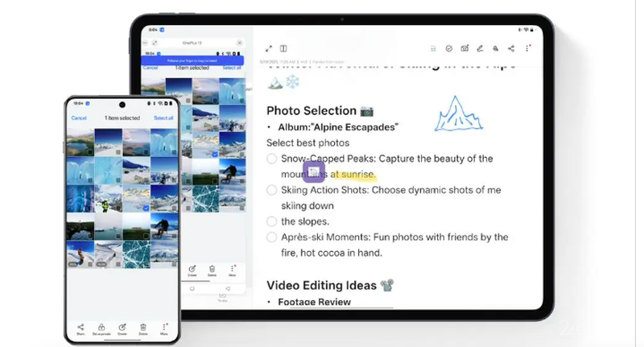Click the 'Photo Selection' heading

(312, 111)
